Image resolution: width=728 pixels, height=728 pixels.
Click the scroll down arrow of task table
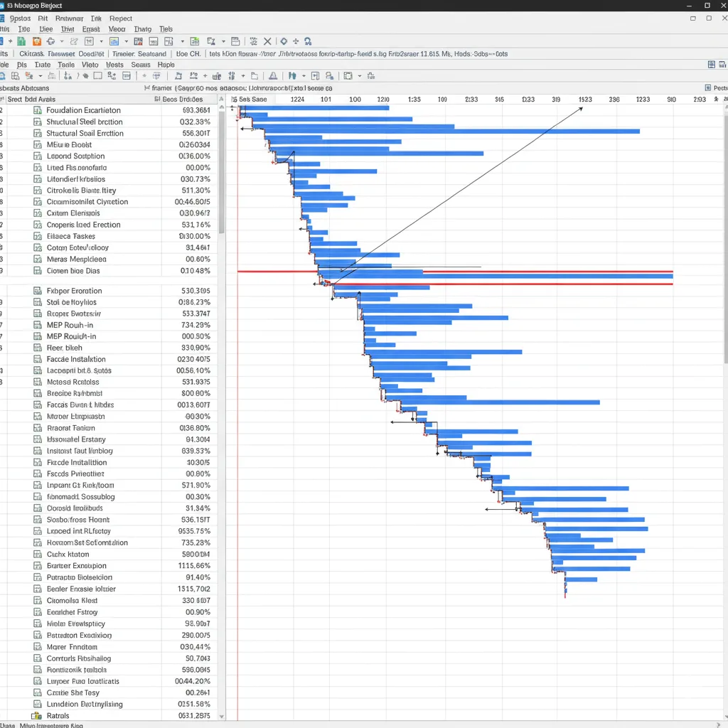pos(222,717)
